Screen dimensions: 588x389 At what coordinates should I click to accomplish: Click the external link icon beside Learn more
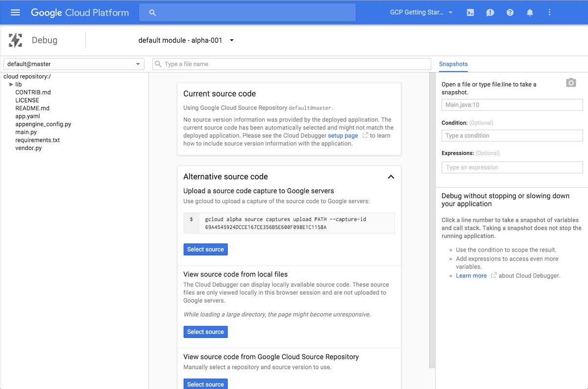(x=494, y=276)
